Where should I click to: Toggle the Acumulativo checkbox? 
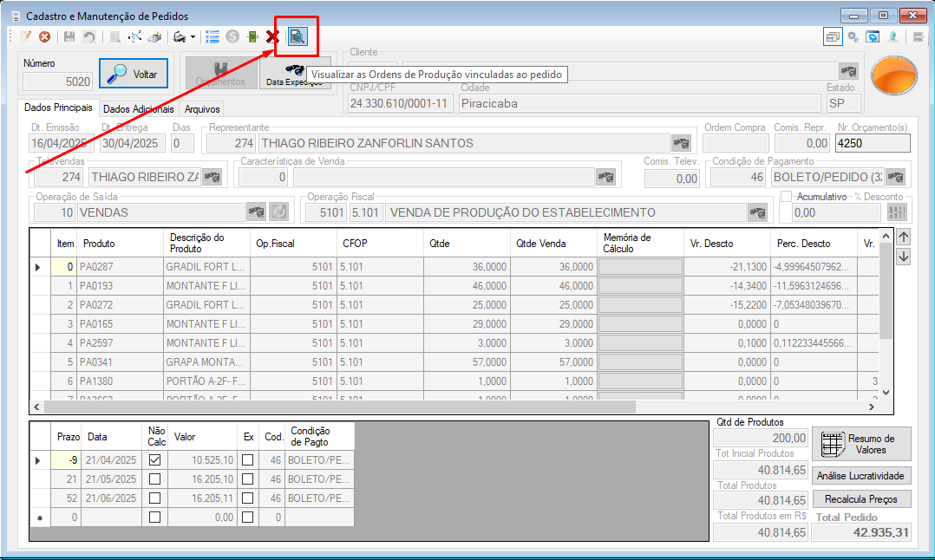pyautogui.click(x=786, y=197)
